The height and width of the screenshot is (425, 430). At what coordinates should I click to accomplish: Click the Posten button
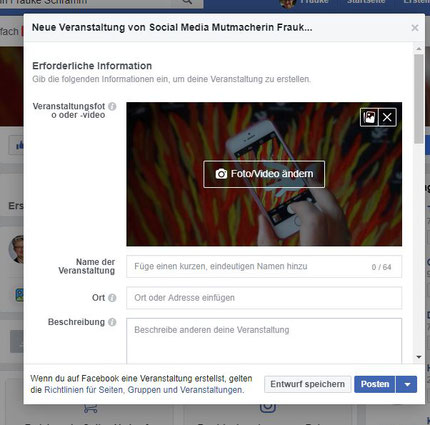tap(375, 384)
